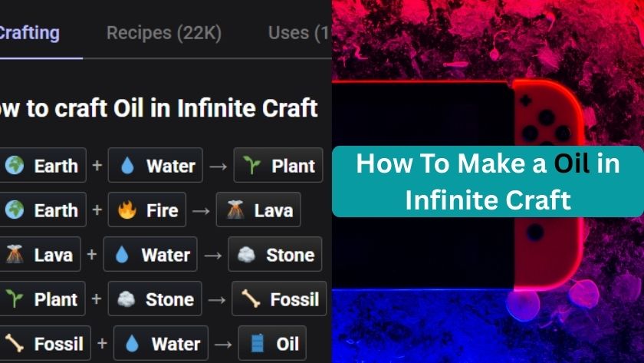Click the globe icon in Earth + Fire row
The image size is (644, 363).
15,210
